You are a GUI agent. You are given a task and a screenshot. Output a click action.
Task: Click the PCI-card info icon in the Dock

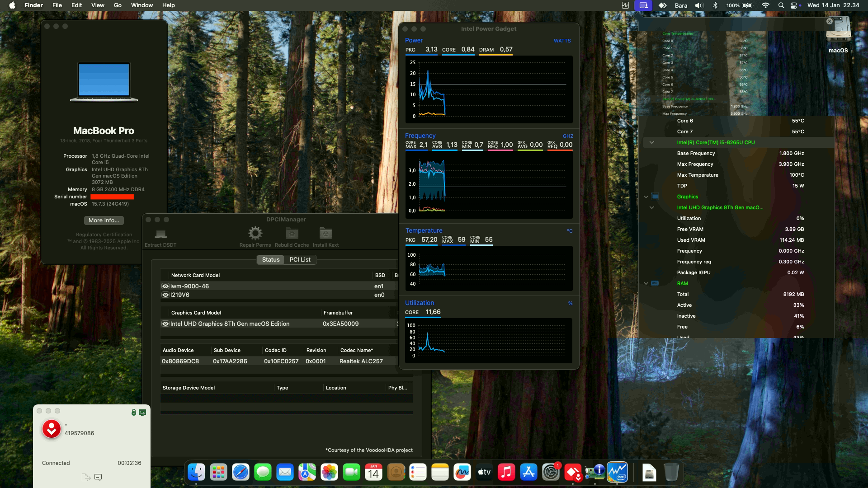point(596,472)
